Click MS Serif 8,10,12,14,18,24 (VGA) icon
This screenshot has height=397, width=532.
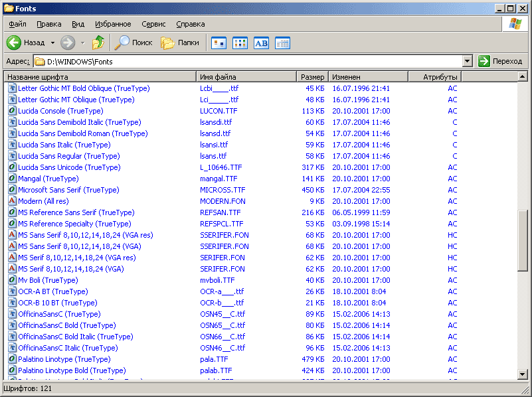tap(12, 269)
